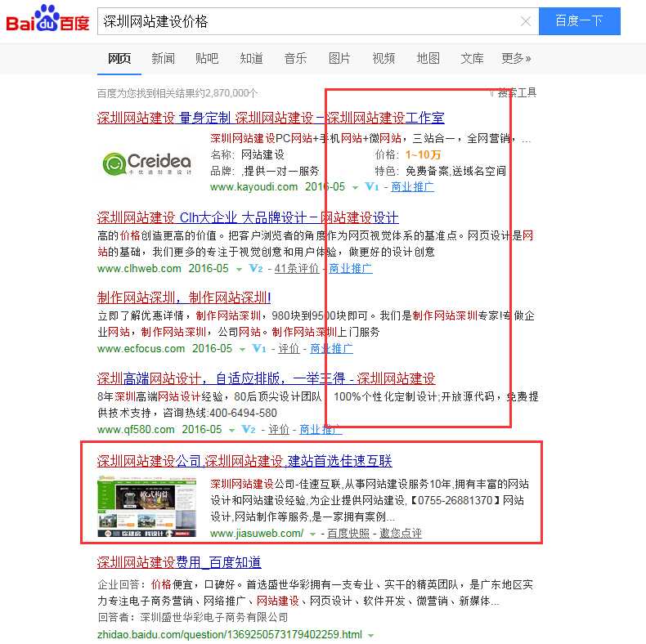
Task: Open result 深圳网站建设 Clh大企业 大品牌设计
Action: tap(248, 217)
